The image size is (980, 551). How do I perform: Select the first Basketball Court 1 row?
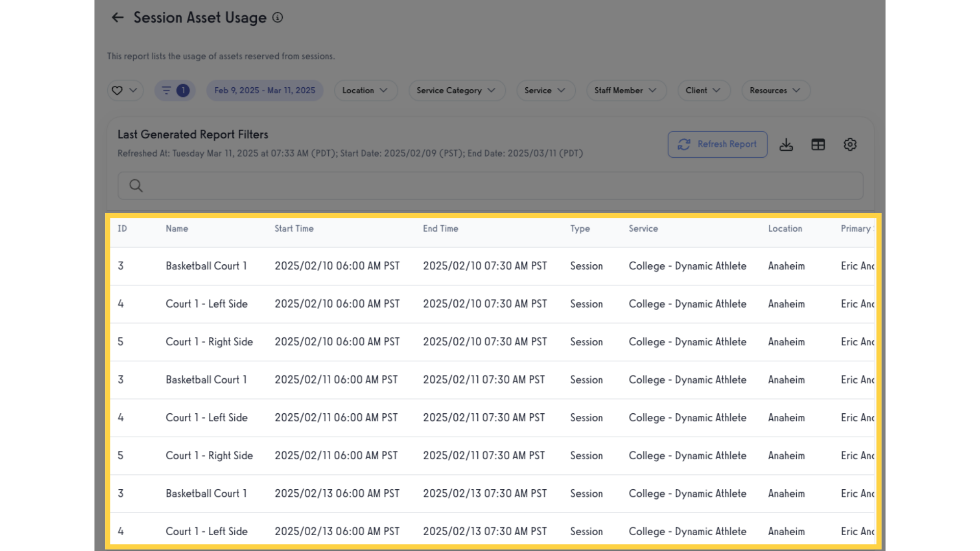pyautogui.click(x=206, y=266)
